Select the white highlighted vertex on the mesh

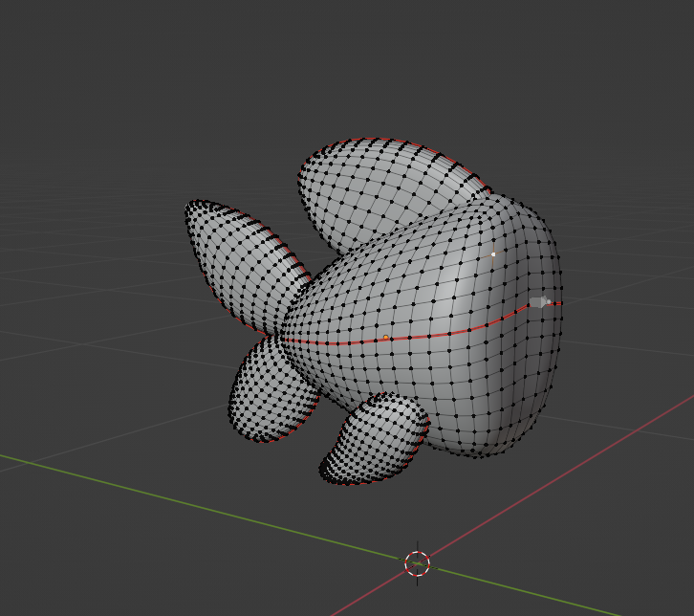[493, 254]
